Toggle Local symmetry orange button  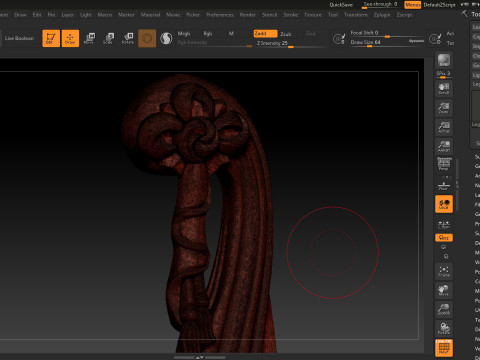[x=444, y=204]
